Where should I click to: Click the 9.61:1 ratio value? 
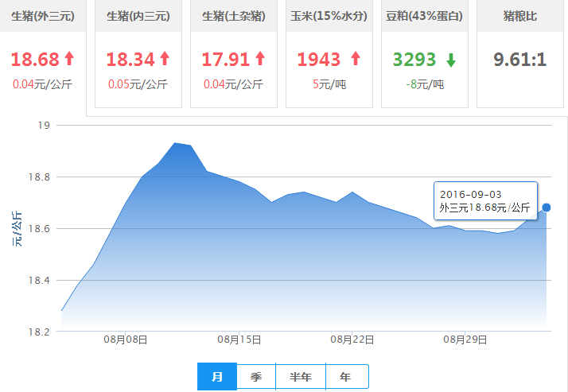click(519, 60)
